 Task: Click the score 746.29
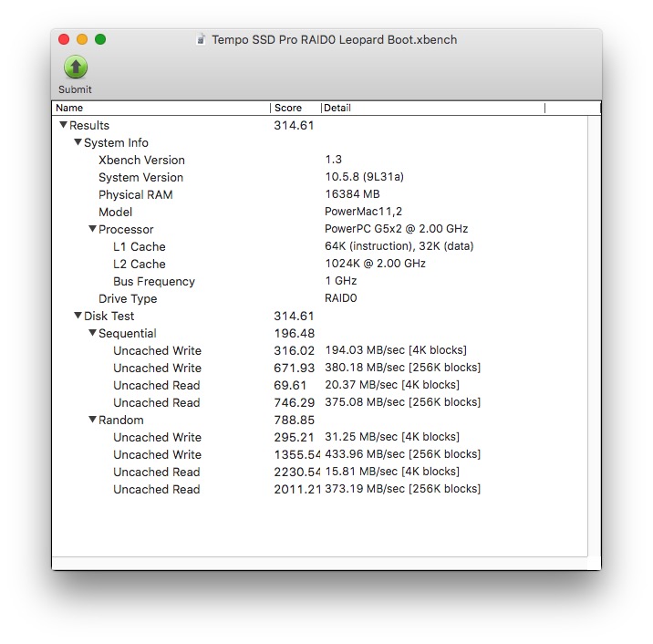pyautogui.click(x=294, y=403)
